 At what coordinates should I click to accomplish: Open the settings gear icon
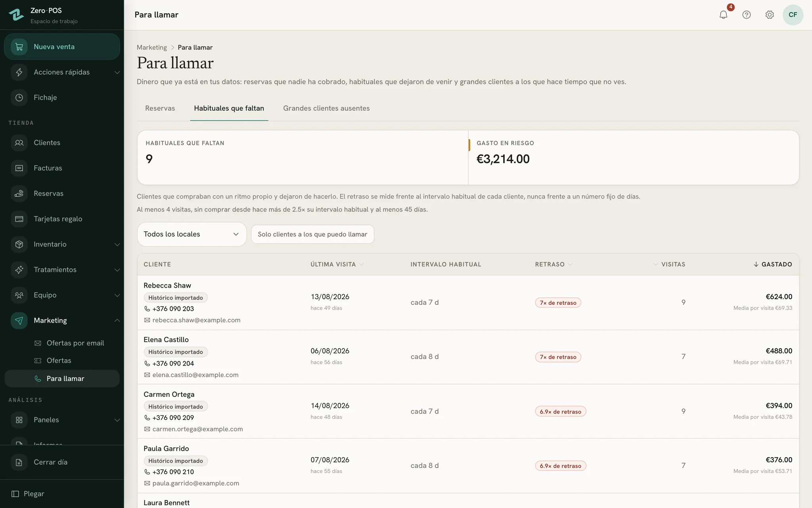coord(769,15)
